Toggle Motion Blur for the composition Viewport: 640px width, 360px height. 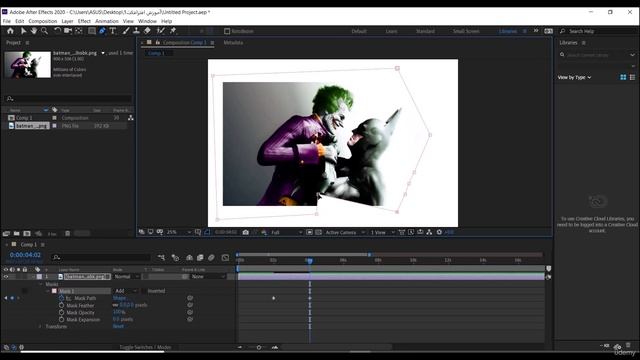(x=211, y=258)
